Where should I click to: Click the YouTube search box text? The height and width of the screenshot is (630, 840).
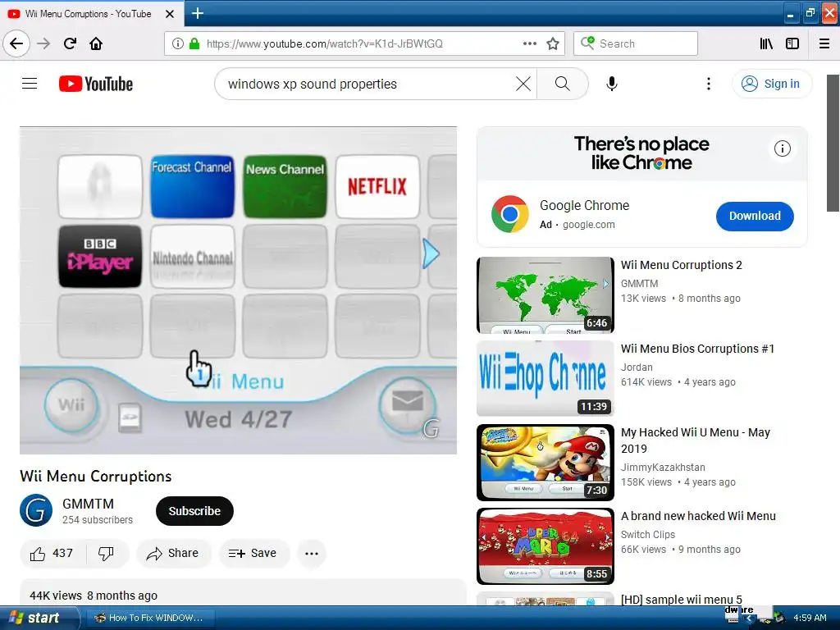click(313, 84)
